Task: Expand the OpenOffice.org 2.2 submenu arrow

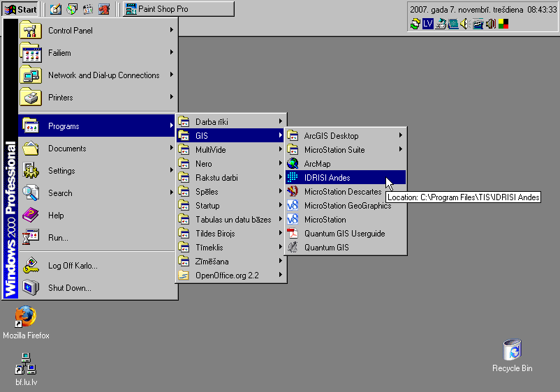Action: 281,275
